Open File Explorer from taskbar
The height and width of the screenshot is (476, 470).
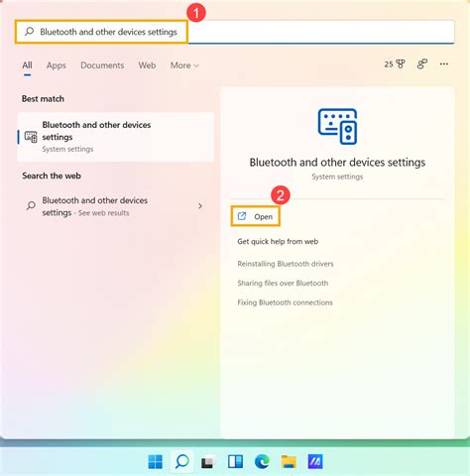tap(289, 461)
